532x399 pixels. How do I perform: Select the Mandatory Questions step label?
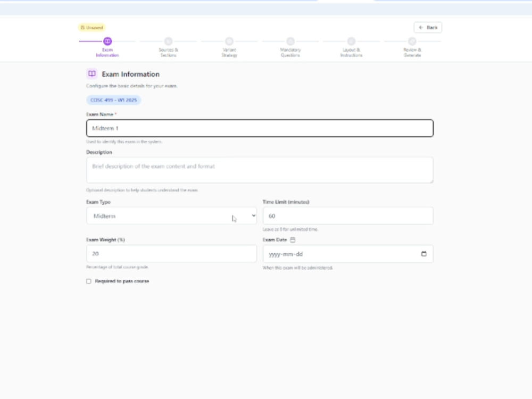(290, 52)
